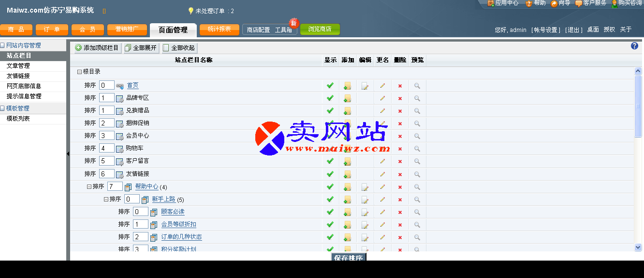Click the 向导 wizard link
Image resolution: width=644 pixels, height=278 pixels.
tap(560, 3)
